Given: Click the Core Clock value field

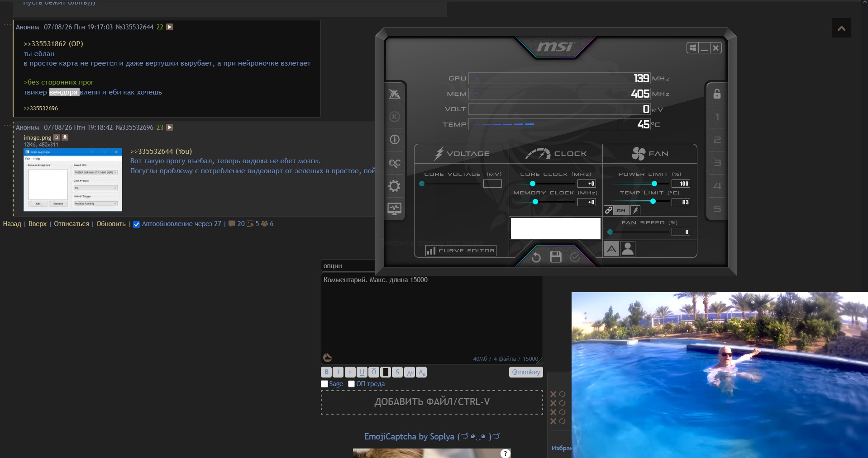Looking at the screenshot, I should click(x=587, y=184).
